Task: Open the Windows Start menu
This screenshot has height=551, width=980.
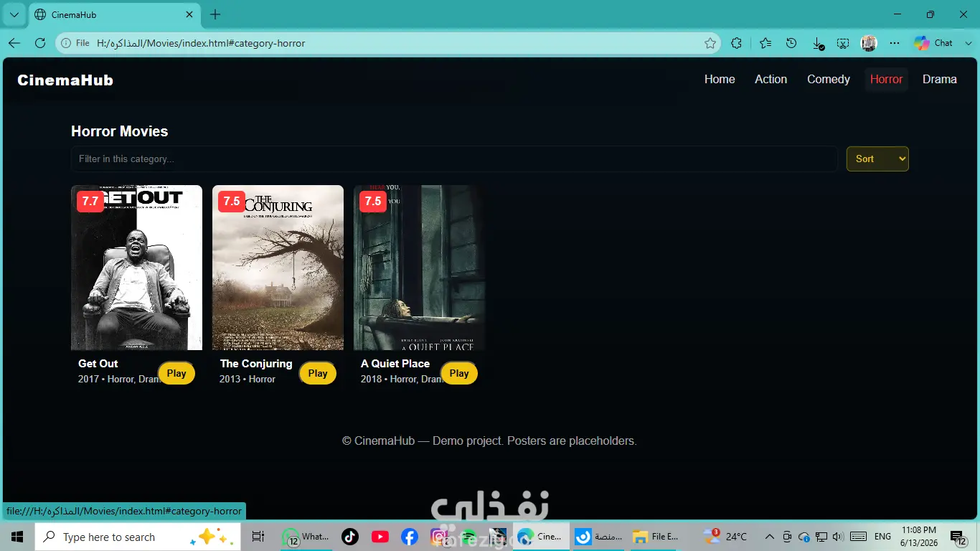Action: tap(17, 537)
